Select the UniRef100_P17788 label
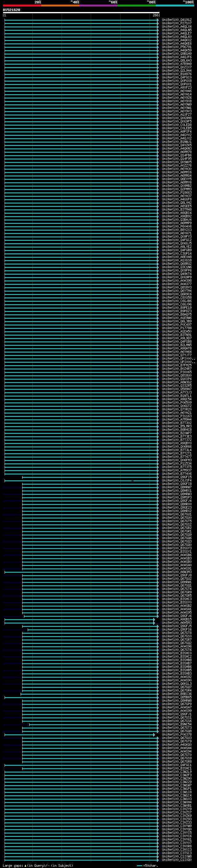Image resolution: width=197 pixels, height=868 pixels. 176,328
